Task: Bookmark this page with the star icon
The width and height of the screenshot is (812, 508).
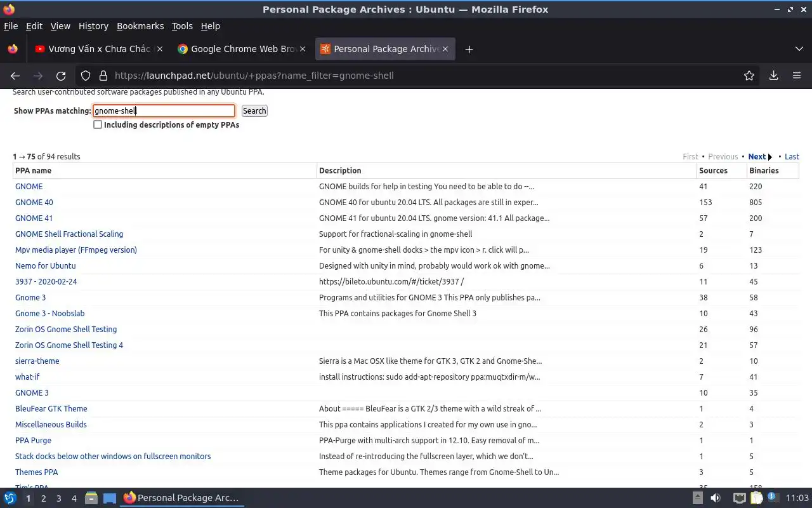Action: 749,76
